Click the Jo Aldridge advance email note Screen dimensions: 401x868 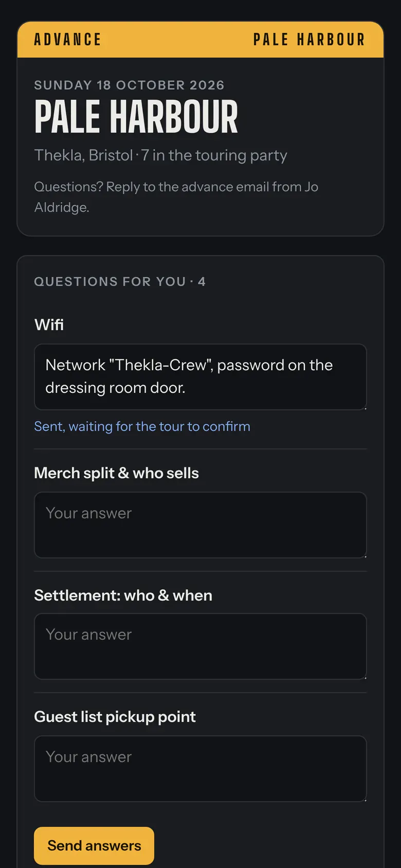(x=176, y=197)
